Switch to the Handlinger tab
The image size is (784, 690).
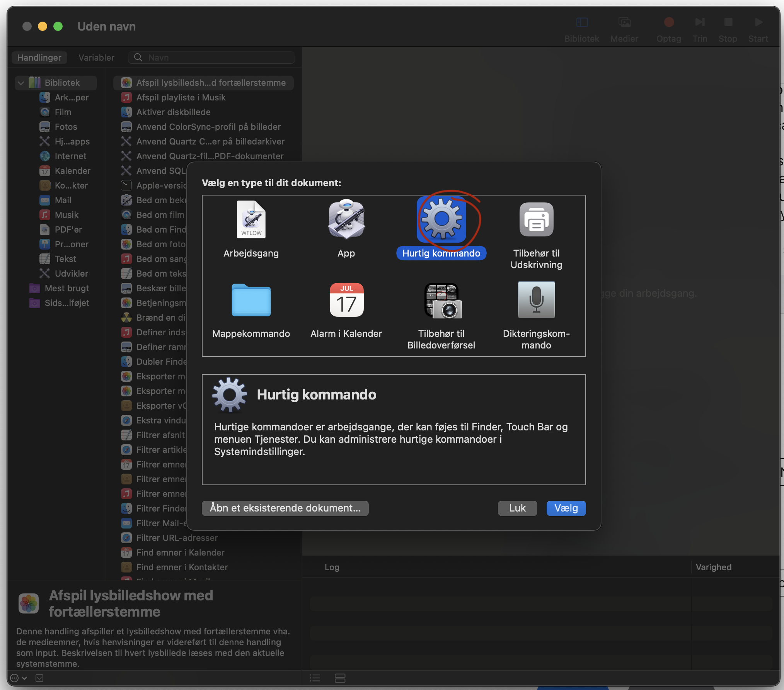(39, 58)
